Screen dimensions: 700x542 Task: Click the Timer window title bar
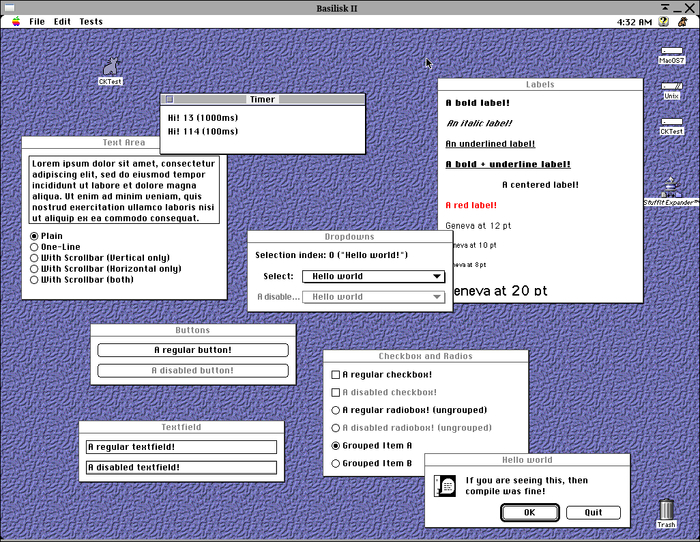coord(262,99)
